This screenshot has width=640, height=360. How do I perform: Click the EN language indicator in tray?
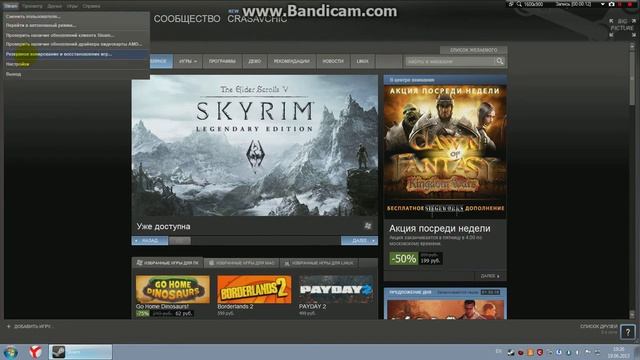coord(498,351)
